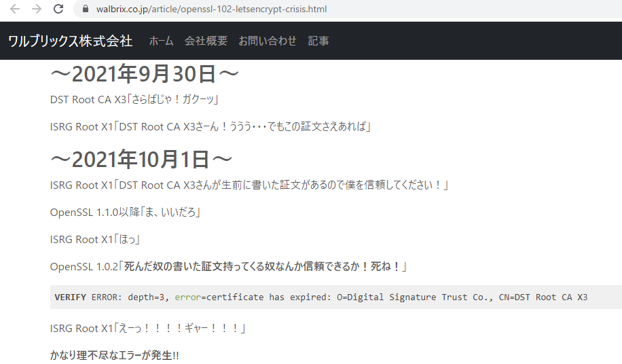Screen dimensions: 622x364
Task: Open the ホーム navigation item
Action: (x=161, y=41)
